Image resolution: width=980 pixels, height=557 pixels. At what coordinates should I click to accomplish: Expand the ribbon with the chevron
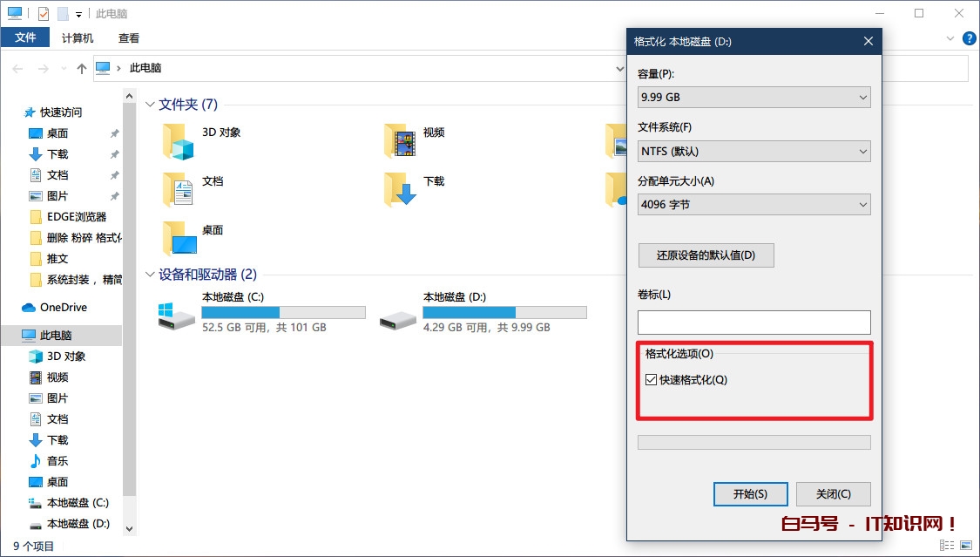[950, 38]
